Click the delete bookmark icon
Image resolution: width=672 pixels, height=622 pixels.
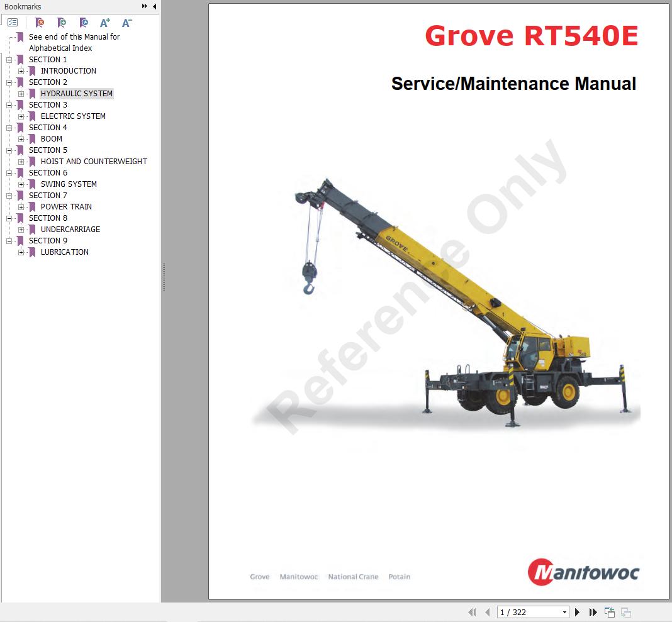[40, 23]
